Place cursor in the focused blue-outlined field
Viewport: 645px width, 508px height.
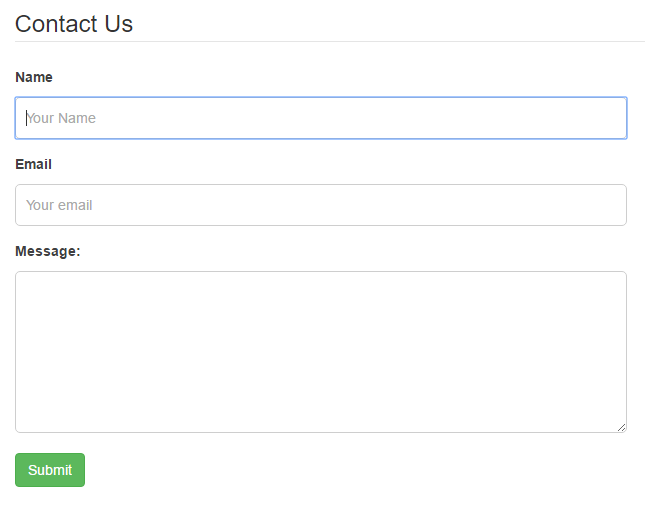click(320, 118)
